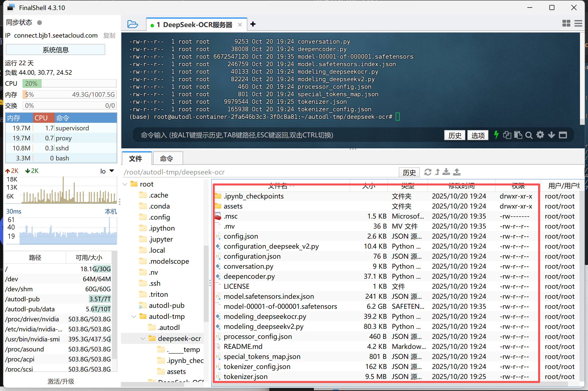Add a new connection tab
The width and height of the screenshot is (588, 391).
click(253, 24)
